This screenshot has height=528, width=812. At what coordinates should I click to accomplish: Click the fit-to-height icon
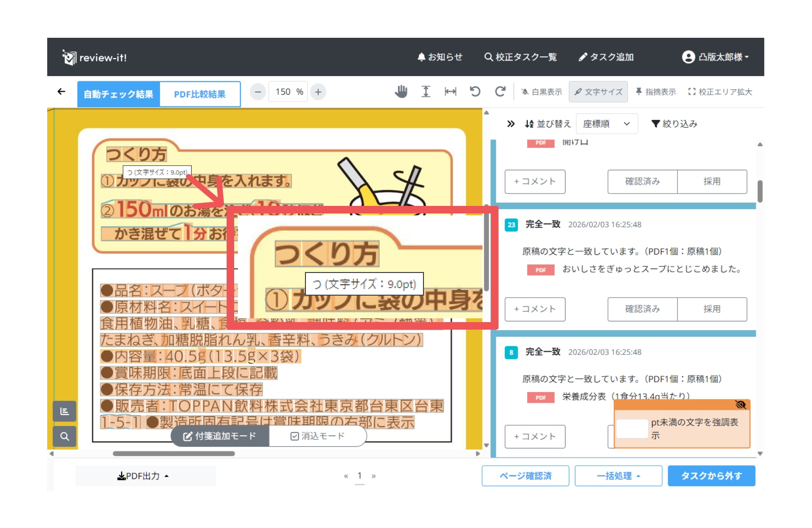pyautogui.click(x=426, y=92)
